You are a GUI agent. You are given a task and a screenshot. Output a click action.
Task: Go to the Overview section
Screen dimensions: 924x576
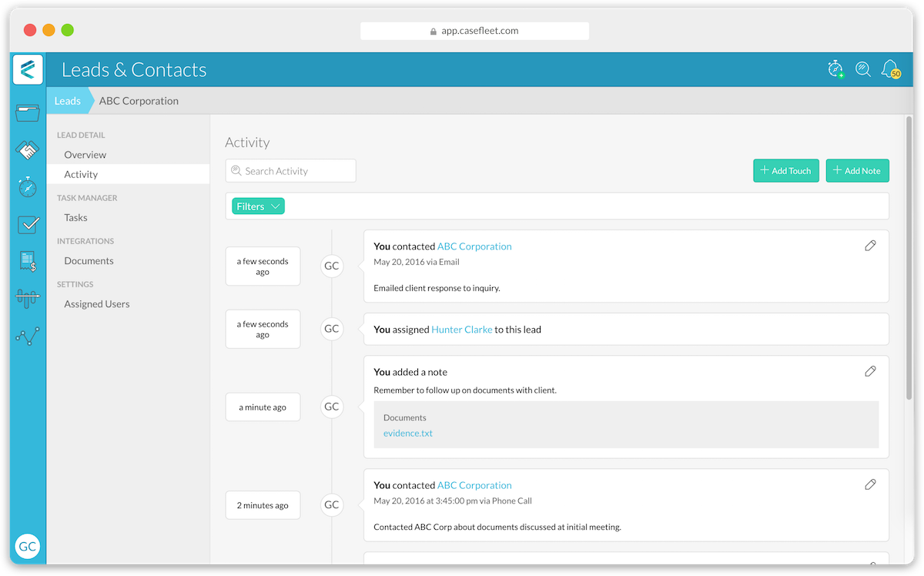click(x=85, y=155)
